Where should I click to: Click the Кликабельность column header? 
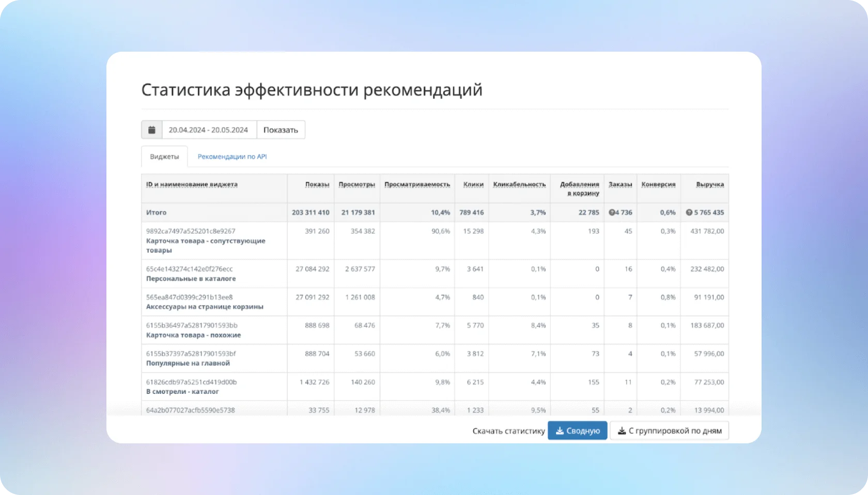click(x=519, y=184)
